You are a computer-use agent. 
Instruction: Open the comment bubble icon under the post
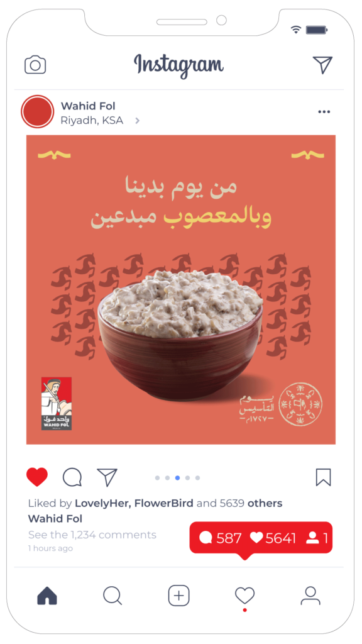(x=72, y=477)
